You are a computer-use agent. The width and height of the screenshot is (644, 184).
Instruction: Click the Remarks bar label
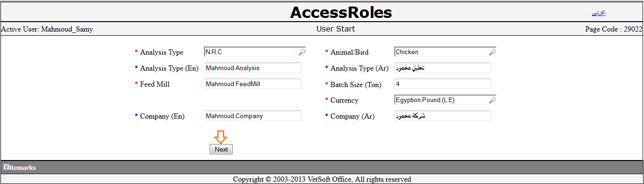pyautogui.click(x=23, y=168)
